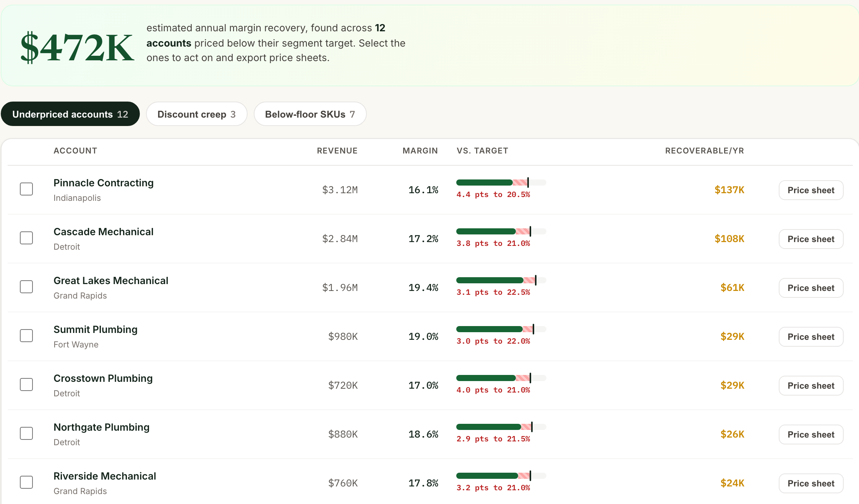Image resolution: width=859 pixels, height=504 pixels.
Task: Mark the Northgate Plumbing checkbox
Action: 26,433
